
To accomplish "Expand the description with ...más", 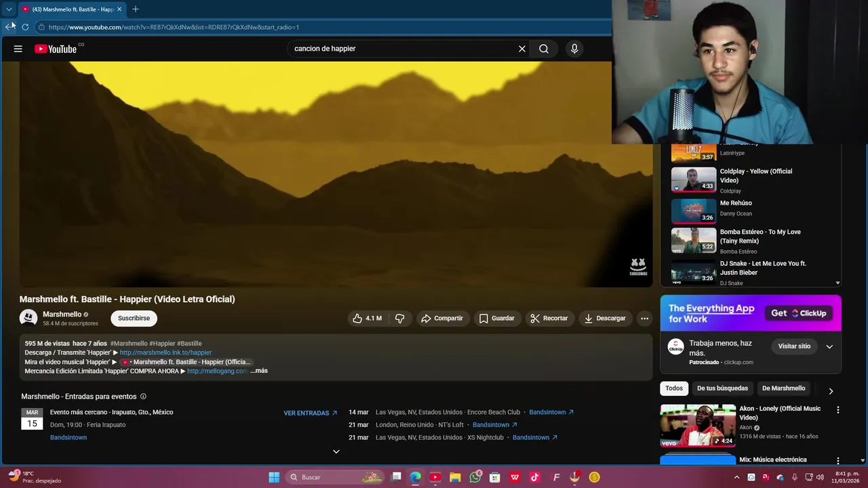I will [x=259, y=371].
